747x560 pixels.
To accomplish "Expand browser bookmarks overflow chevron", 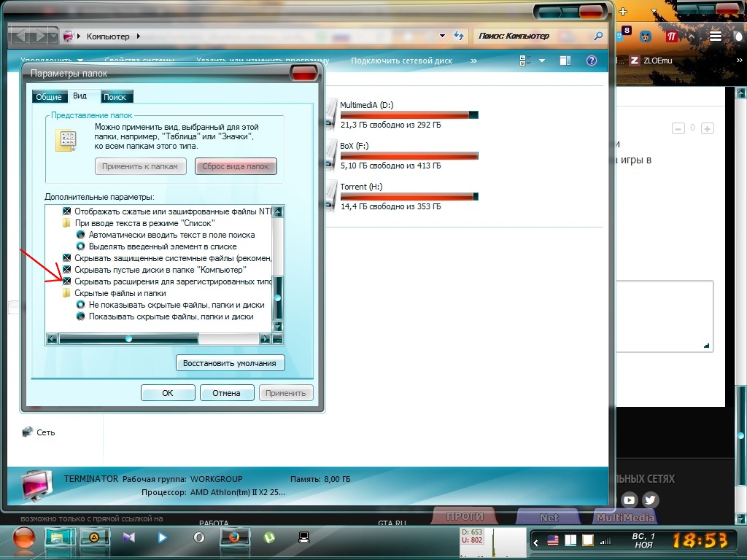I will (x=740, y=60).
